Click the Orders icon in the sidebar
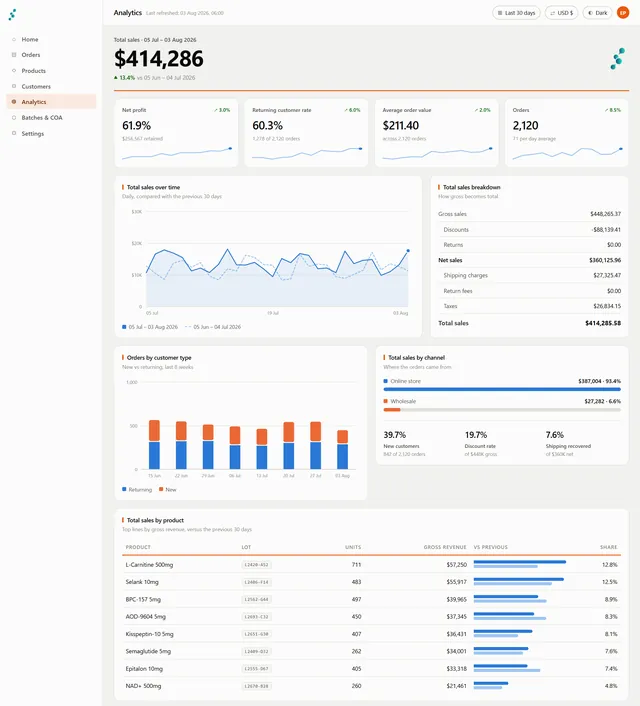This screenshot has height=706, width=640. pyautogui.click(x=14, y=55)
